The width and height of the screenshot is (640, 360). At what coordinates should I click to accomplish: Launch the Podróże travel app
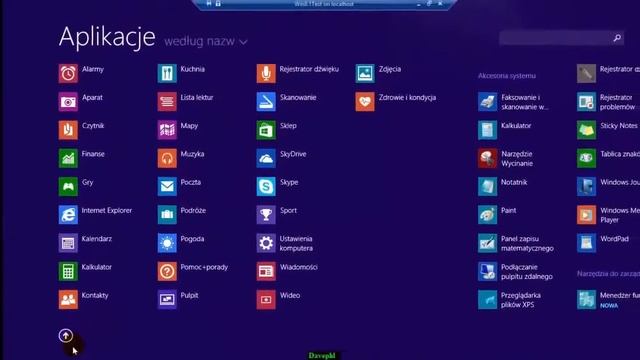[167, 215]
